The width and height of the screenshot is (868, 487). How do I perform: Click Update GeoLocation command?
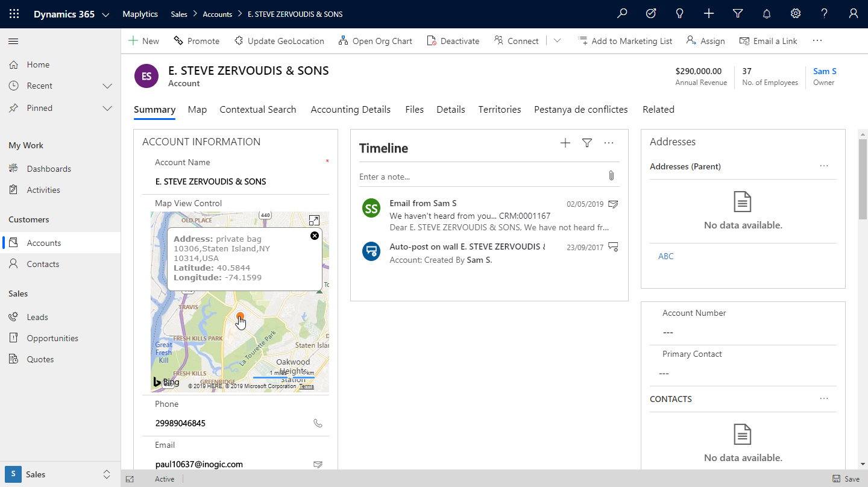(279, 41)
